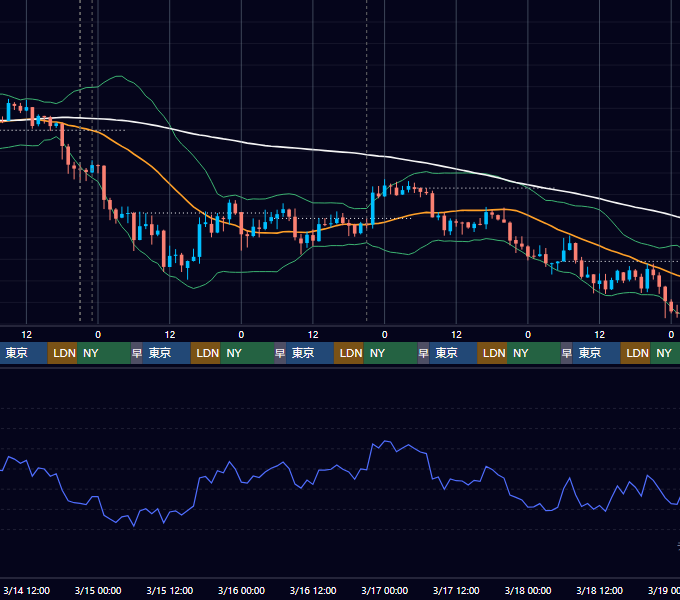Click the 3/14 12:00 date label

(27, 590)
